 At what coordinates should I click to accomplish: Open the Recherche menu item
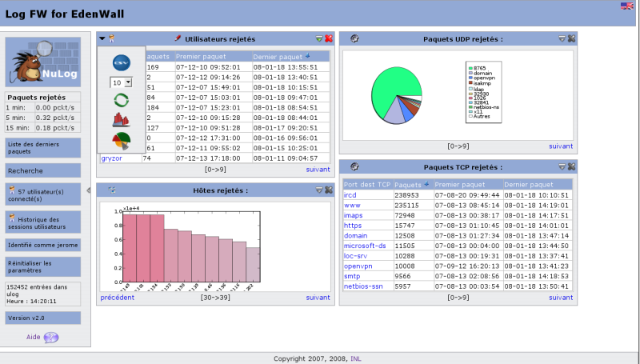[x=43, y=170]
